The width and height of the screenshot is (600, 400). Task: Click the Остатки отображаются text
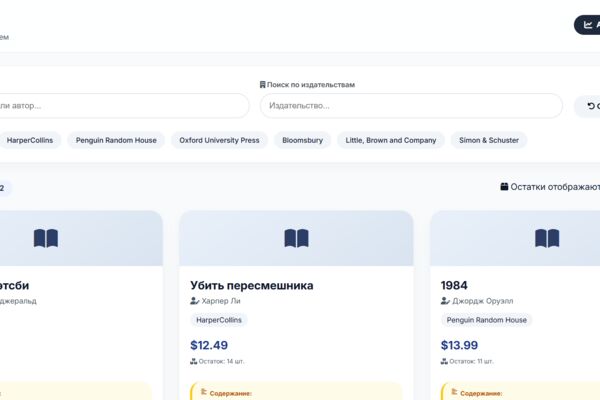pos(555,187)
